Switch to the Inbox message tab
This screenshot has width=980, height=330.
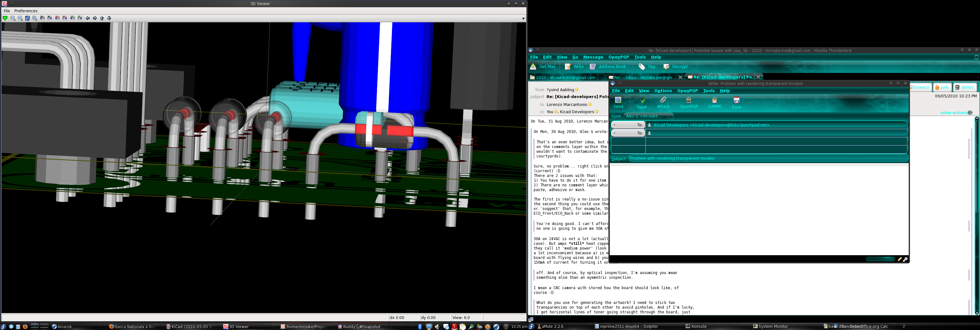pyautogui.click(x=644, y=78)
